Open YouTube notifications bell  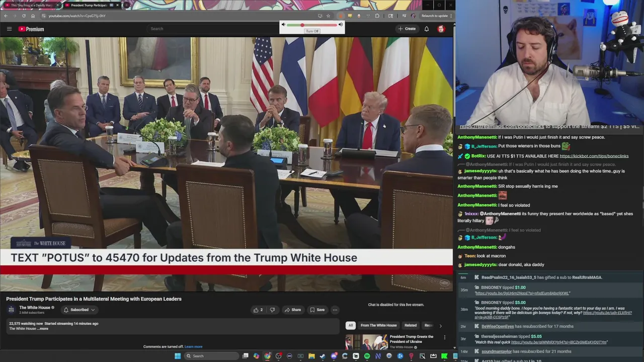[x=427, y=29]
